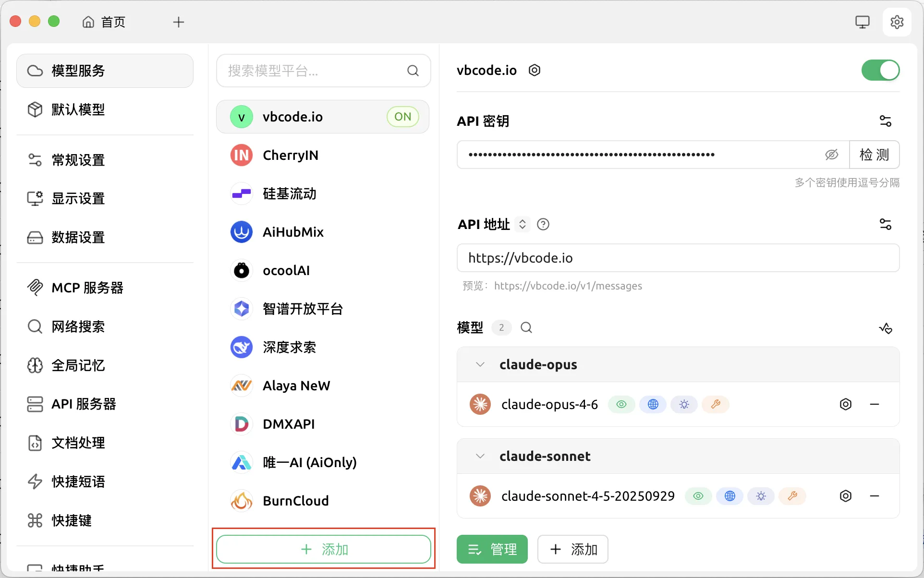Screen dimensions: 924x578
Task: Open API 地址 advanced settings icon
Action: point(885,224)
